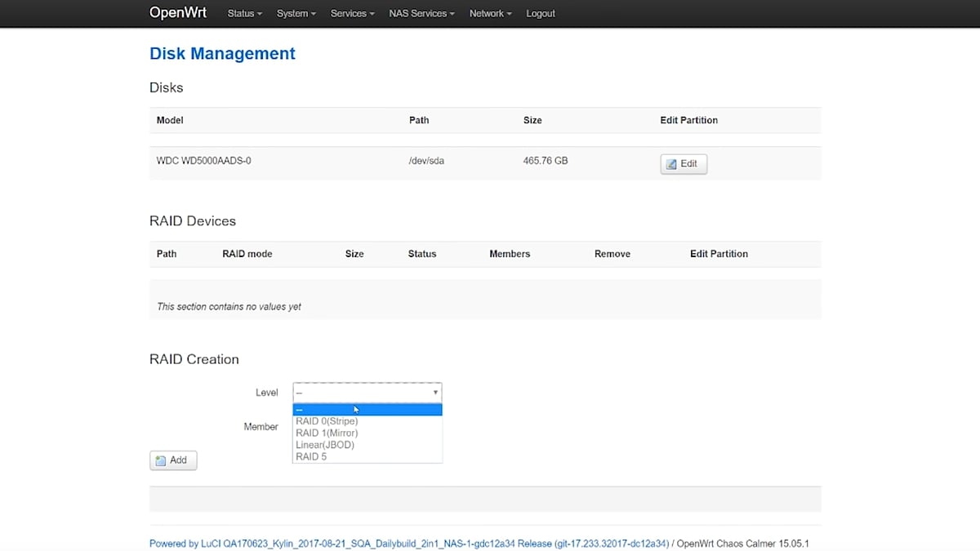Click the Add button icon under RAID Creation

click(161, 460)
